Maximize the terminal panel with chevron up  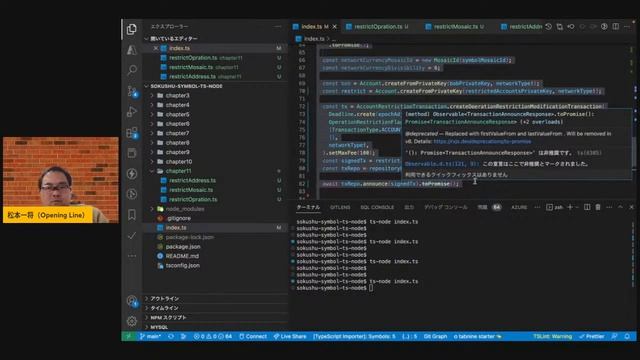point(620,207)
